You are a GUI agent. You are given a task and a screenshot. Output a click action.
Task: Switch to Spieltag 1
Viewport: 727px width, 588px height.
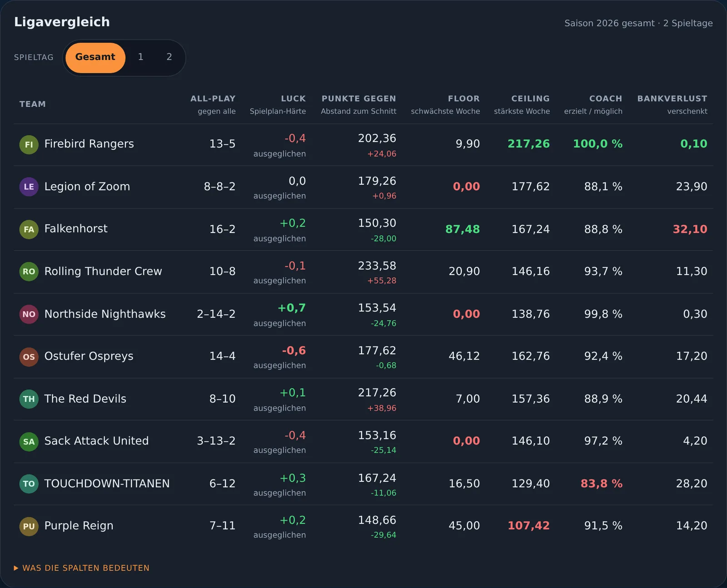pyautogui.click(x=141, y=57)
